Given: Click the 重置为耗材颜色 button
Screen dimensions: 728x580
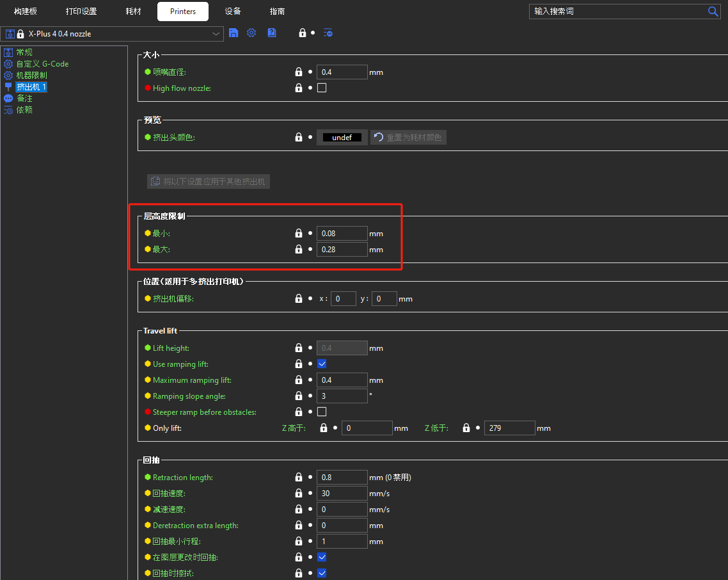Looking at the screenshot, I should [408, 137].
